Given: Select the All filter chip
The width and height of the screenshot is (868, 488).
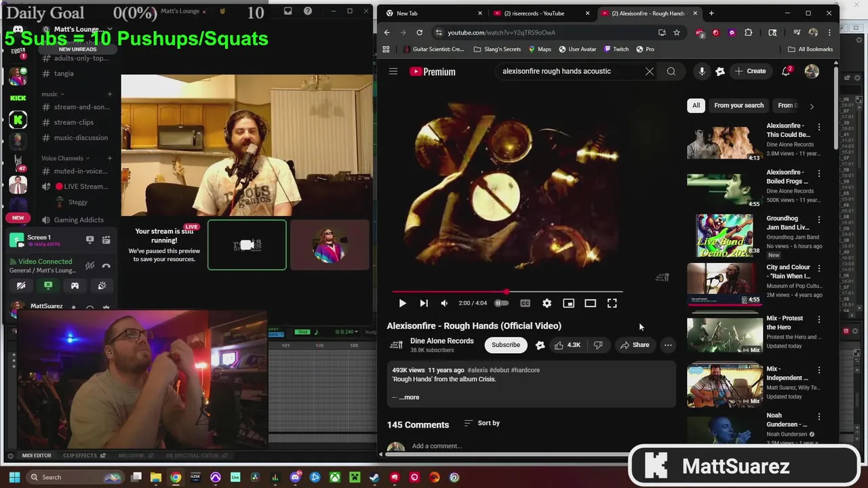Looking at the screenshot, I should click(x=696, y=105).
